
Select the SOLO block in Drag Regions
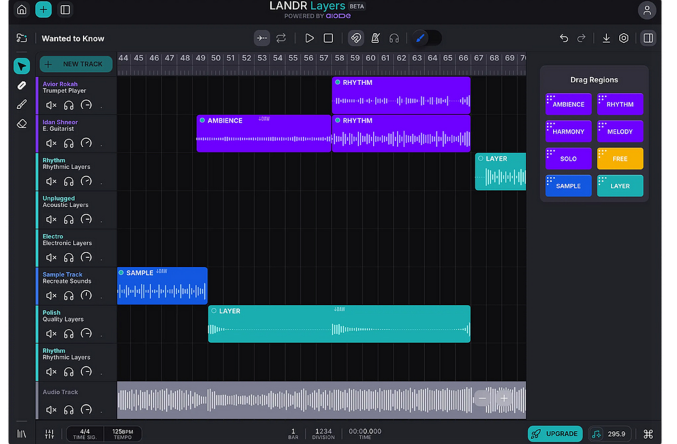pos(568,159)
